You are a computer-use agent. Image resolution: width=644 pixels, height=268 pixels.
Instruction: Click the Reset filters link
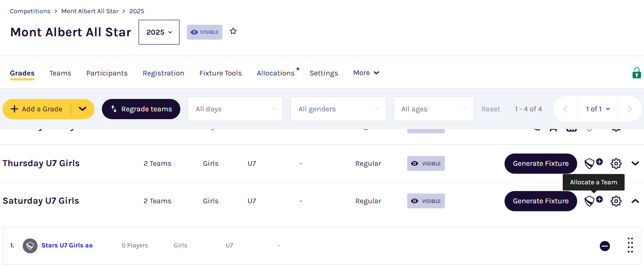pos(491,109)
